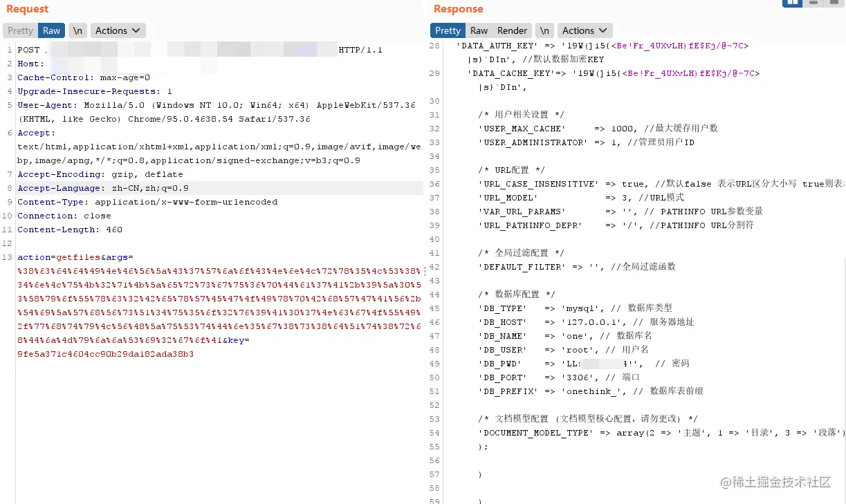The height and width of the screenshot is (504, 846).
Task: Toggle \n display in Request panel
Action: tap(78, 30)
